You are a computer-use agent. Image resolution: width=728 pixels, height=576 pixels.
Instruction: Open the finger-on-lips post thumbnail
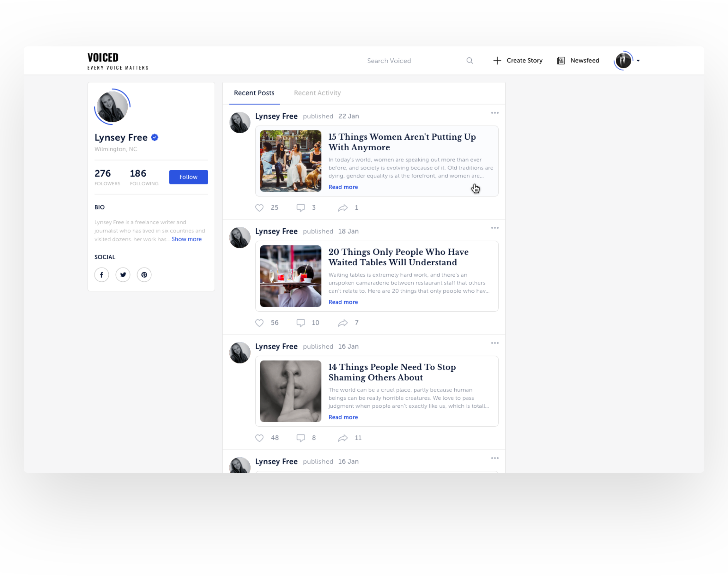(x=290, y=391)
